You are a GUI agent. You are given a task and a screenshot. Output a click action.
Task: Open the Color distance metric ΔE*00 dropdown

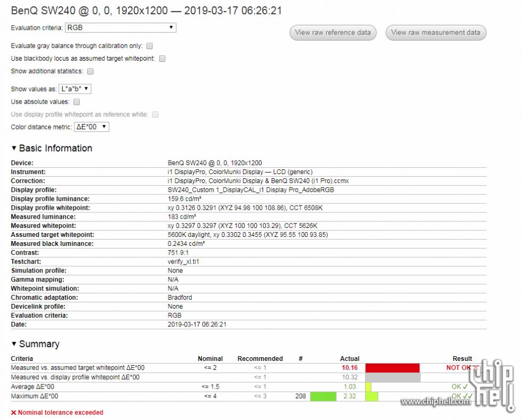pyautogui.click(x=92, y=127)
